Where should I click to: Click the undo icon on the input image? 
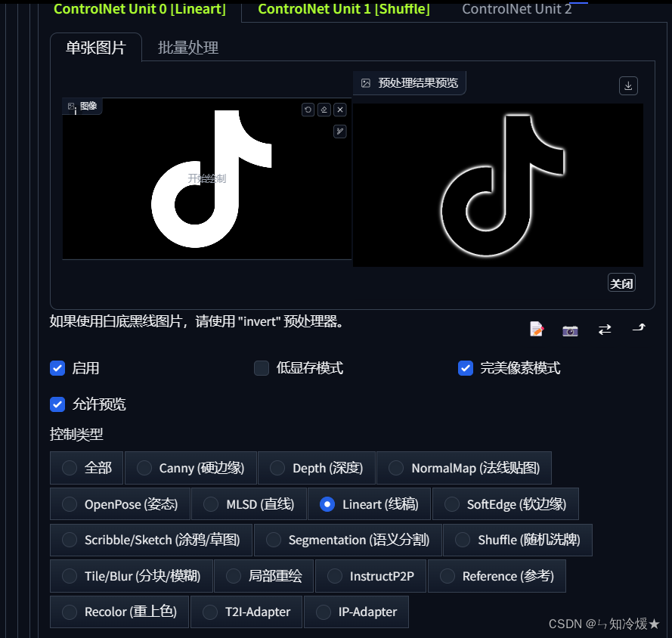308,110
